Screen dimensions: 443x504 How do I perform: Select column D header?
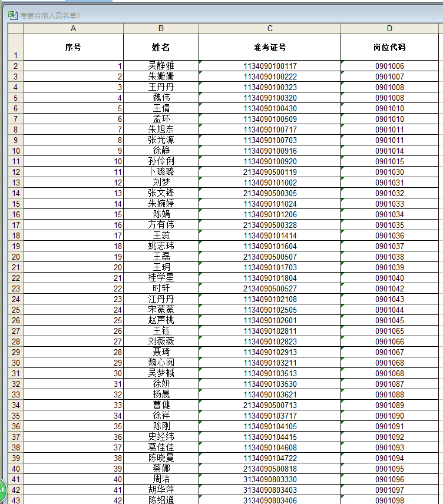coord(389,28)
